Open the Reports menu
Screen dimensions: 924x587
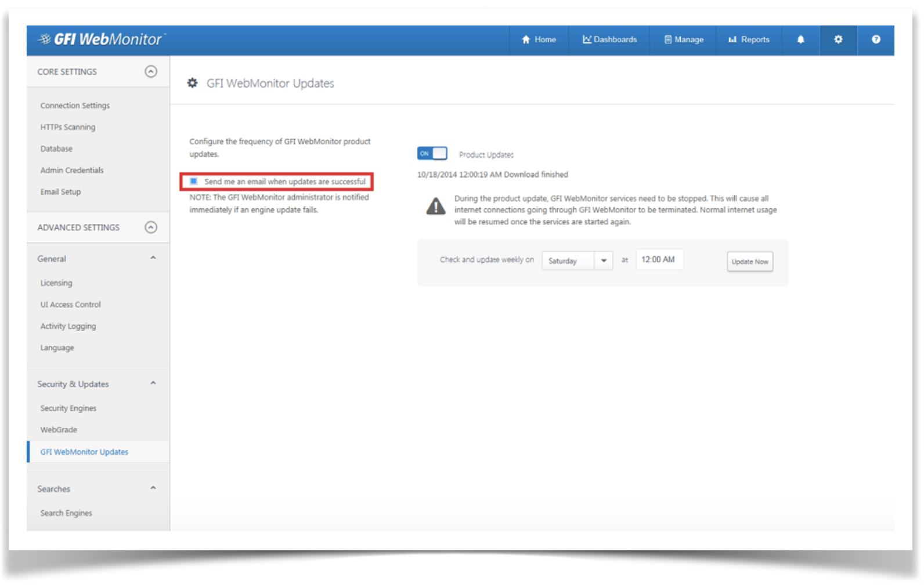(x=749, y=39)
